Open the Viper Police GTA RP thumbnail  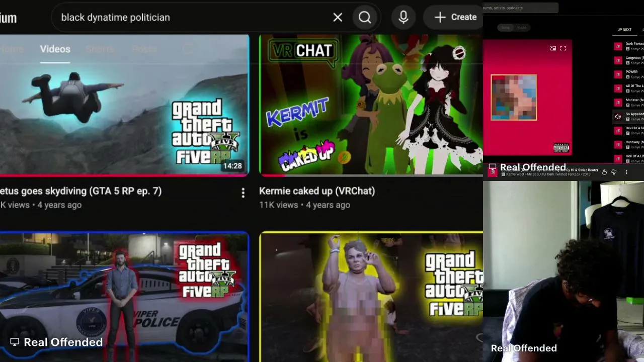click(124, 297)
